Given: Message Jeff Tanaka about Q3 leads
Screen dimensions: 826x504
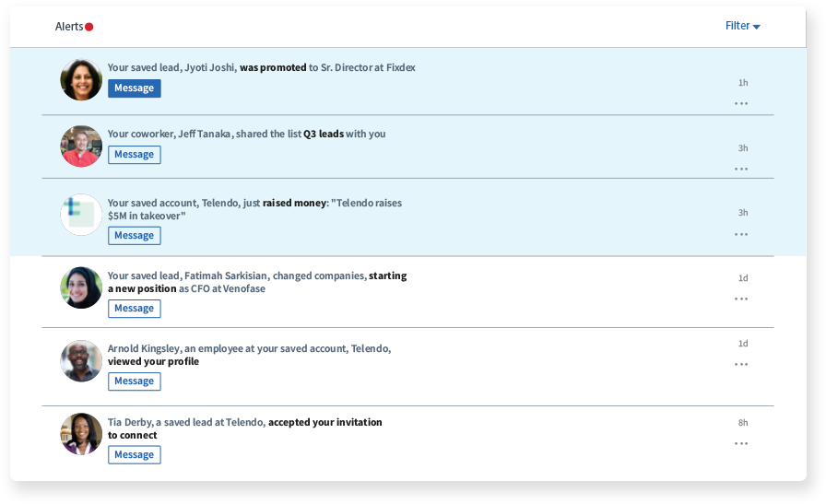Looking at the screenshot, I should (135, 154).
